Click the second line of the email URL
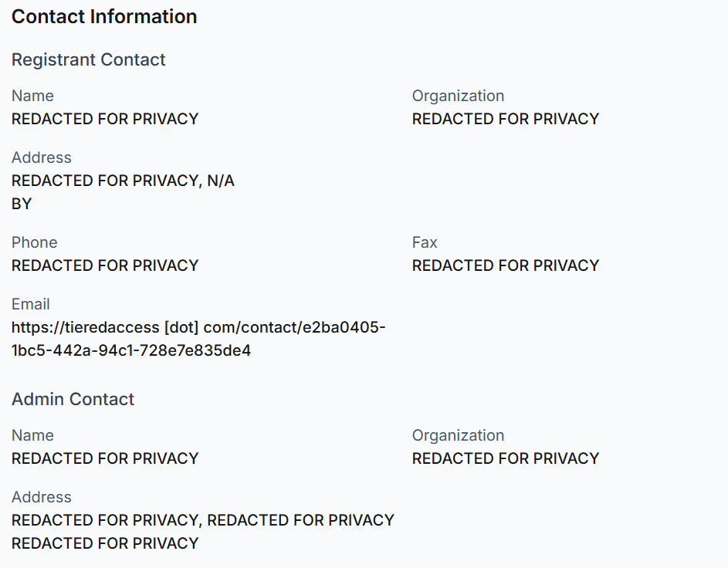 pyautogui.click(x=131, y=350)
